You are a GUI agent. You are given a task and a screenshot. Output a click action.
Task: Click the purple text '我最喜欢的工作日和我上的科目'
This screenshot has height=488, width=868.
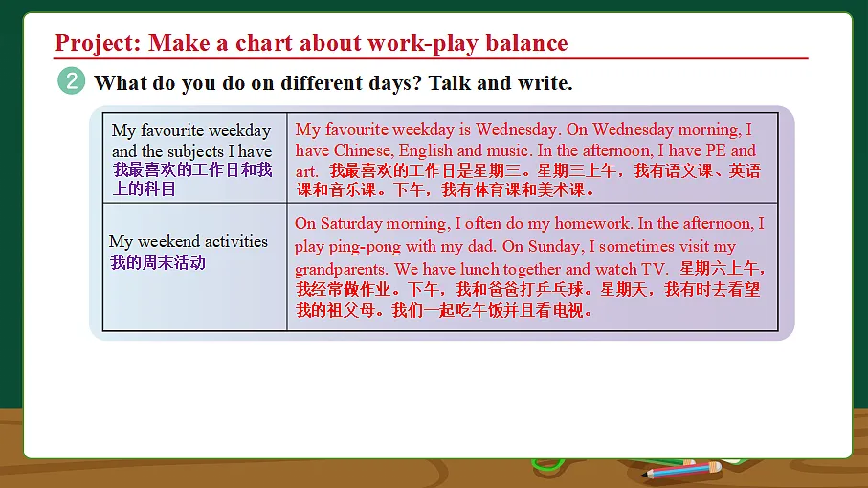pyautogui.click(x=192, y=179)
